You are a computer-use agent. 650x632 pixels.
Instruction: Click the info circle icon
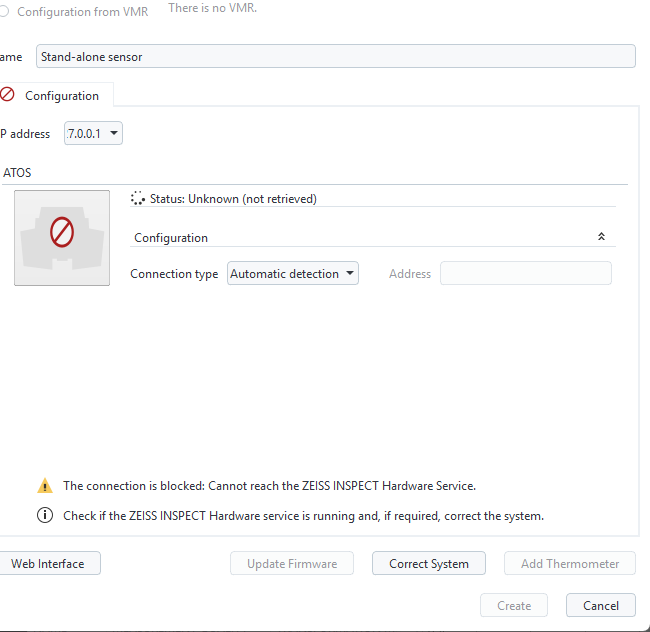coord(45,516)
